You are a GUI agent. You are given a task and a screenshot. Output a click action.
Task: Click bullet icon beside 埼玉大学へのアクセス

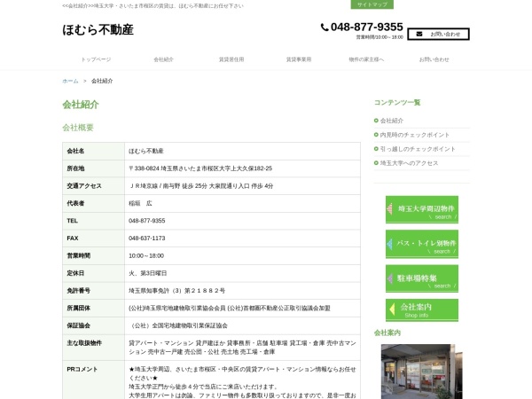(x=376, y=163)
